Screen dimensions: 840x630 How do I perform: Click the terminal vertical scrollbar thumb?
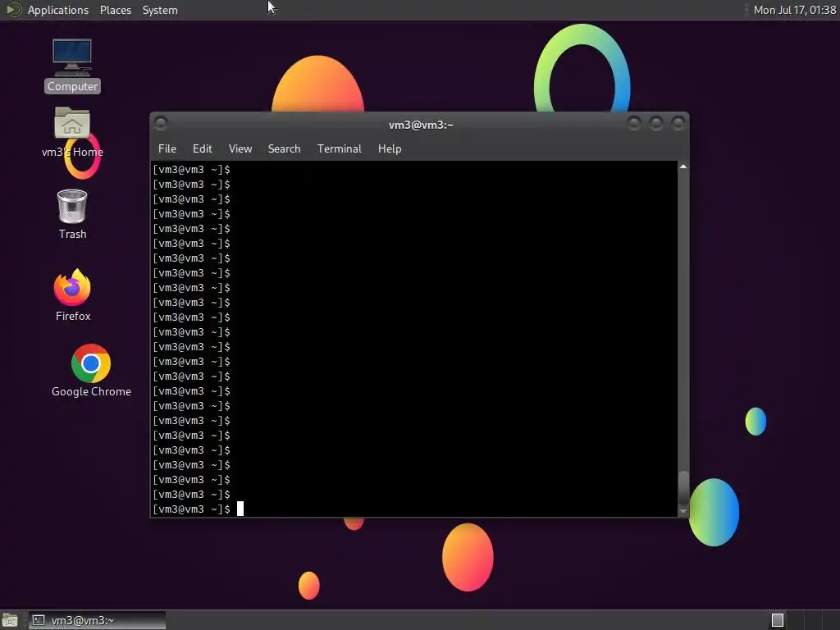point(683,488)
